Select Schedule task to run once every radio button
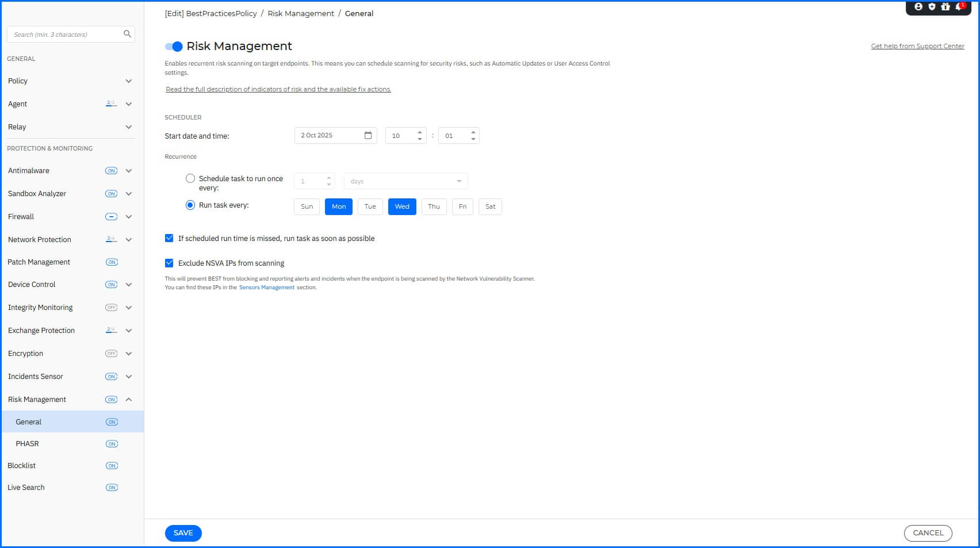The width and height of the screenshot is (980, 548). click(190, 178)
